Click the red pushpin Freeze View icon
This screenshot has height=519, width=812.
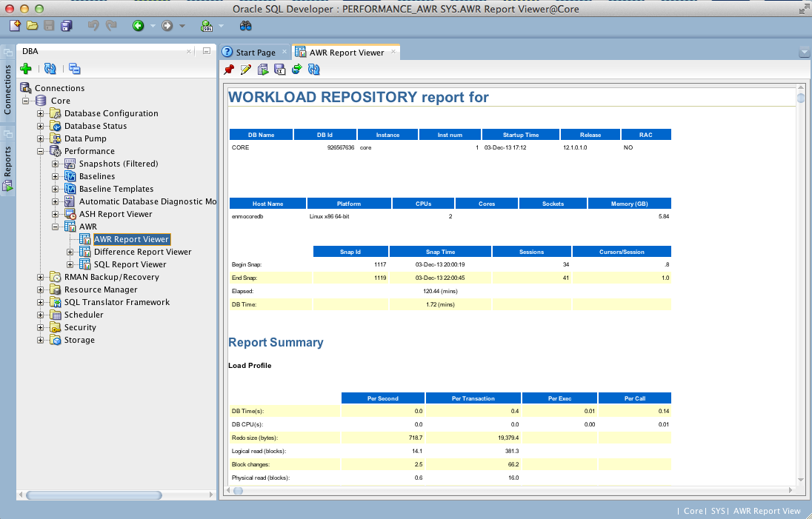pos(229,69)
